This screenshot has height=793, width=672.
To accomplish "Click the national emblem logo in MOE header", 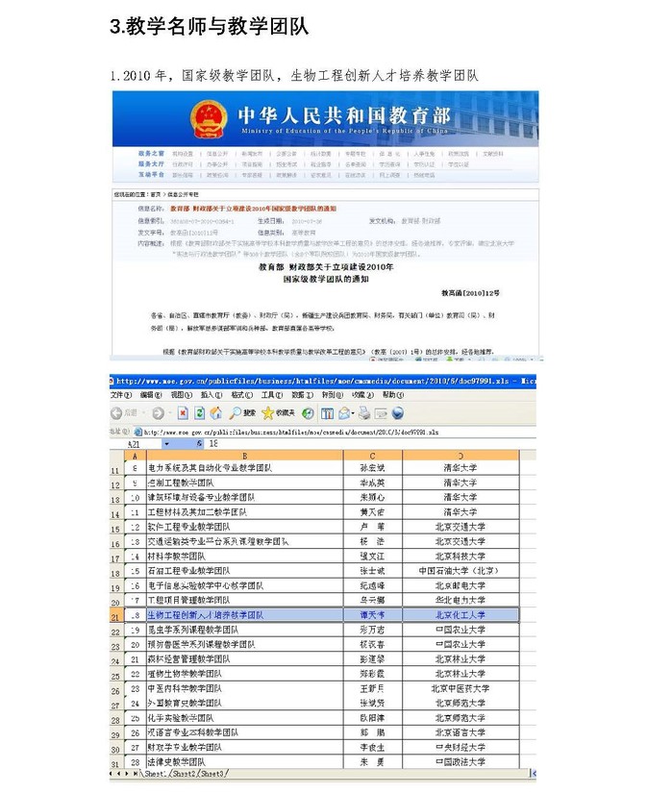I will 209,119.
